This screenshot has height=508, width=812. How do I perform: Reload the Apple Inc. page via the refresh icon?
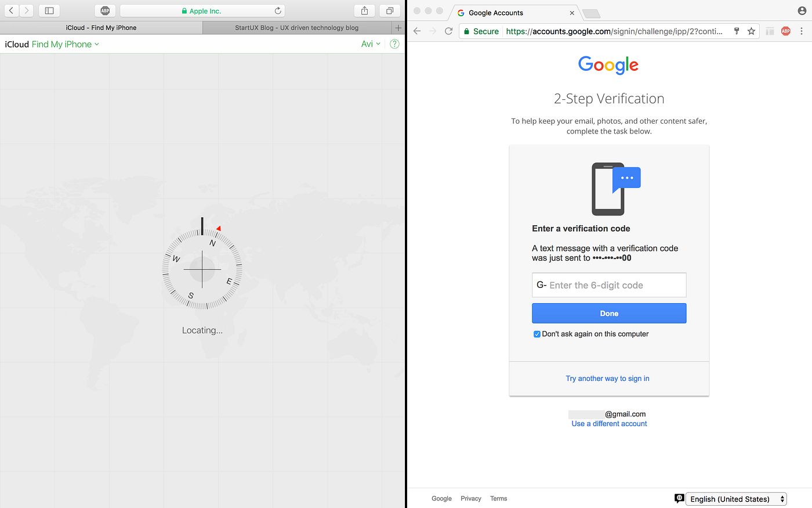coord(277,10)
